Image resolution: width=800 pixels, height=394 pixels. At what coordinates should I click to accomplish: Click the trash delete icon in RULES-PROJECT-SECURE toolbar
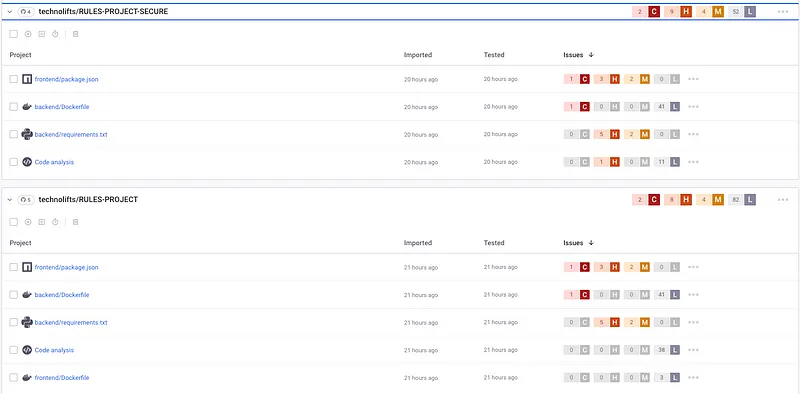point(76,34)
